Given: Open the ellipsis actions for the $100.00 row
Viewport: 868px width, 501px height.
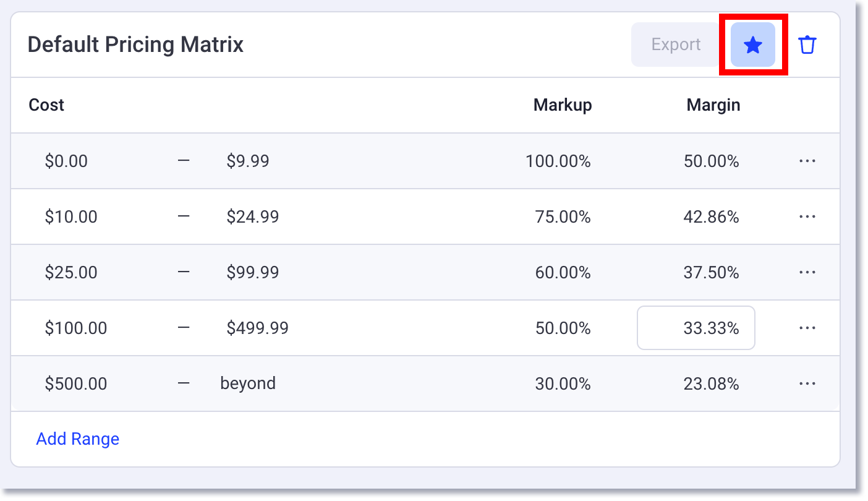Looking at the screenshot, I should click(807, 328).
